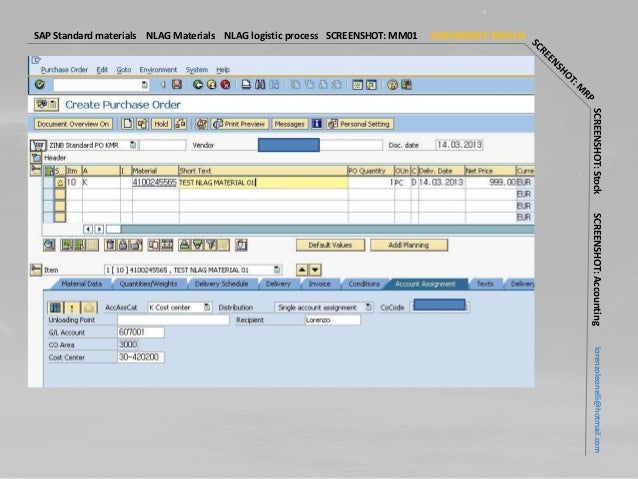638x479 pixels.
Task: Click the Sort descending icon in item toolbar
Action: point(198,245)
